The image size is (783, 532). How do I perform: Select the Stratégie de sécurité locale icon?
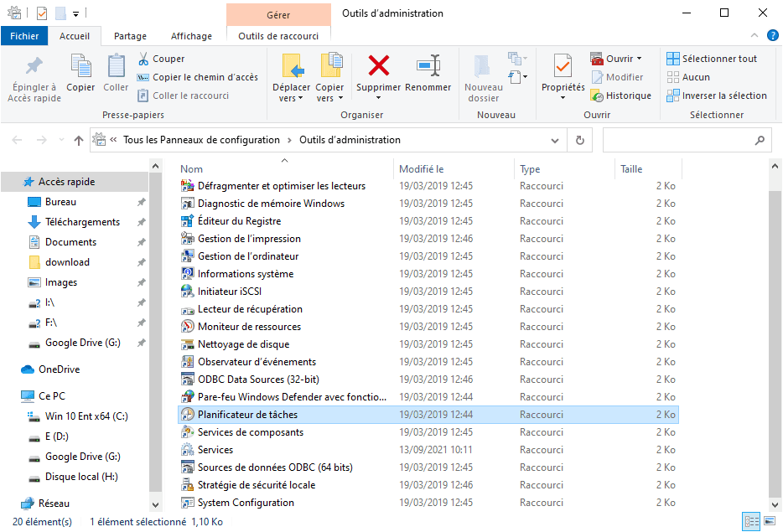187,485
